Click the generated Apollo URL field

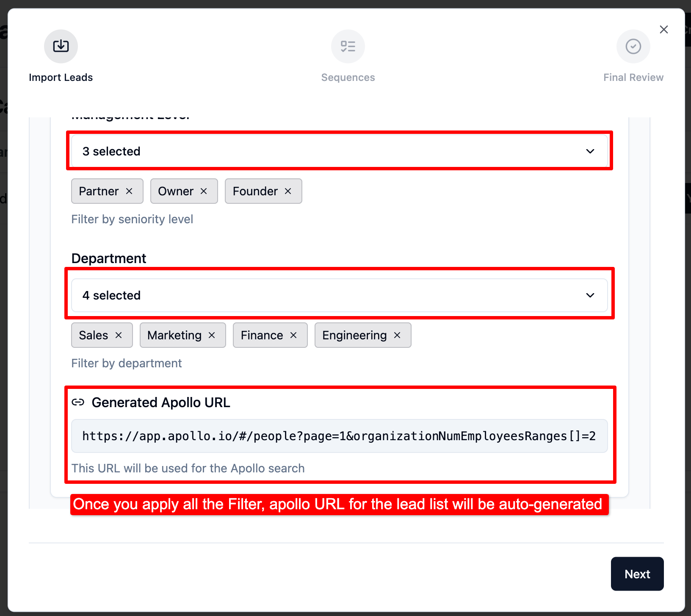pyautogui.click(x=340, y=436)
